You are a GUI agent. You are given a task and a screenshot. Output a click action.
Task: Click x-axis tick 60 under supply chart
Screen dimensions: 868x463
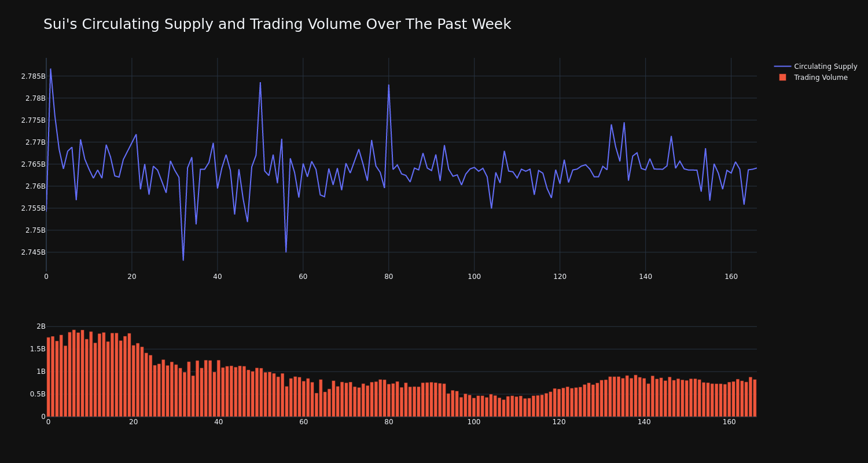pos(303,277)
